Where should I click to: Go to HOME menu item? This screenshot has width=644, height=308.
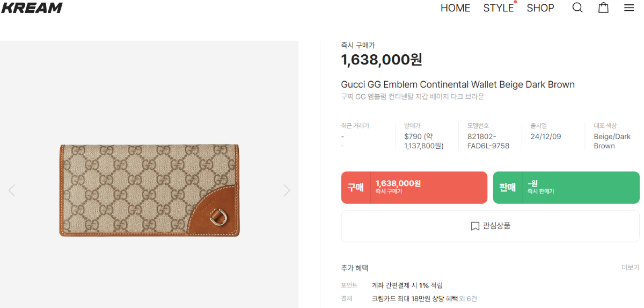(455, 8)
